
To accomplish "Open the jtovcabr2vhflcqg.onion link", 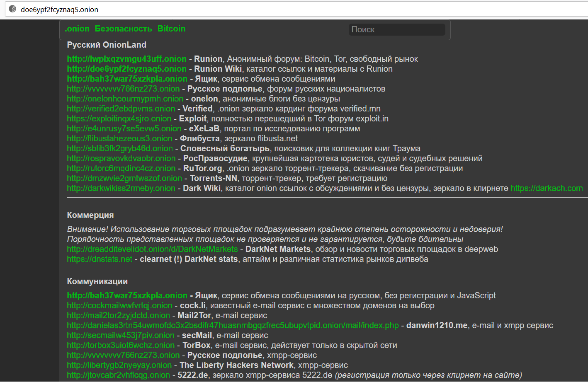I will [119, 375].
